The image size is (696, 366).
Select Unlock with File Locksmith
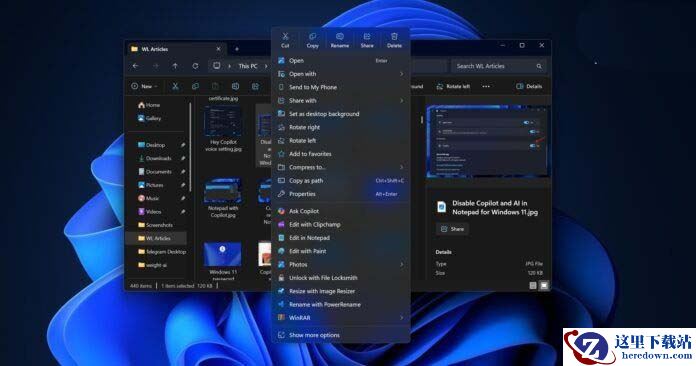click(340, 278)
